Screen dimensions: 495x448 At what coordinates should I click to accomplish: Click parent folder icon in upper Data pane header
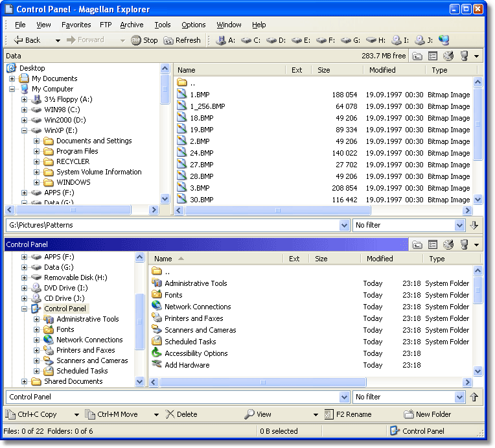click(418, 56)
